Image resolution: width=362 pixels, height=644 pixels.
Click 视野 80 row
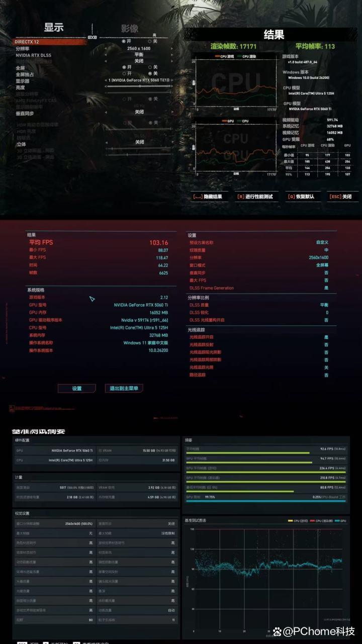point(54,620)
